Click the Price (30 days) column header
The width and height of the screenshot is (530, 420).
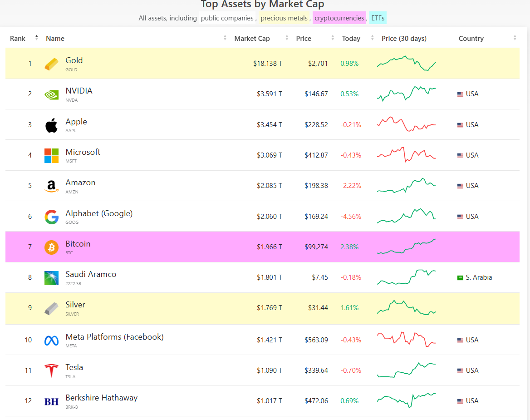point(404,39)
